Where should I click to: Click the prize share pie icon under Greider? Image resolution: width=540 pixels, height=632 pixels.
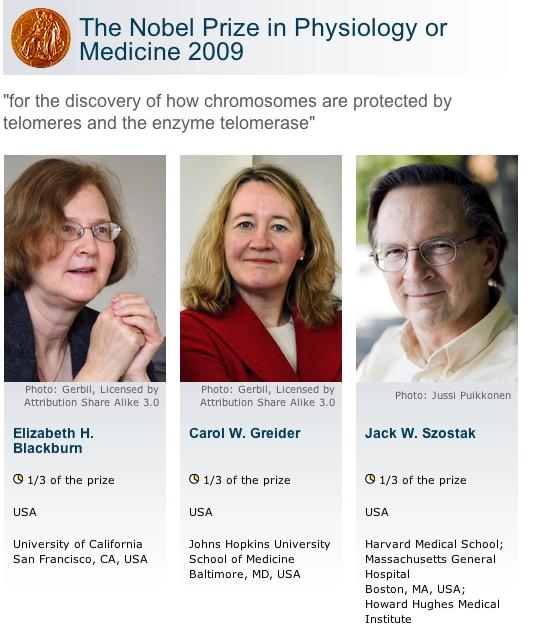pos(194,479)
